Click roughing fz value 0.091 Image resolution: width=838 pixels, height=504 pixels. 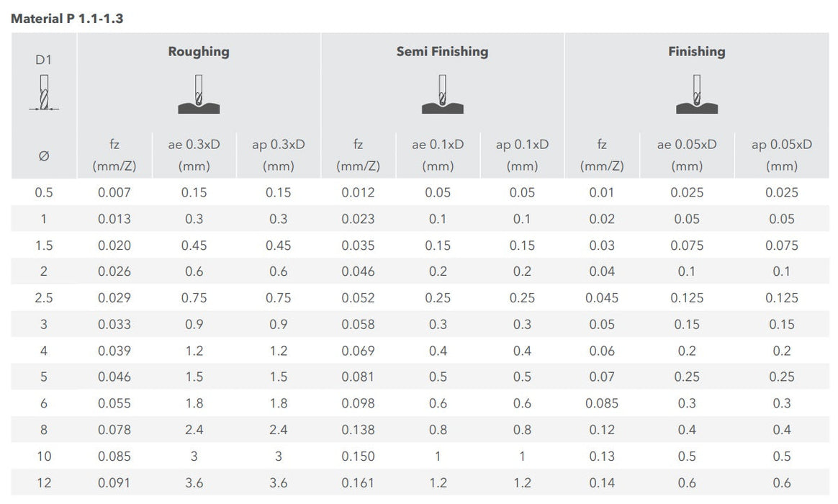114,482
